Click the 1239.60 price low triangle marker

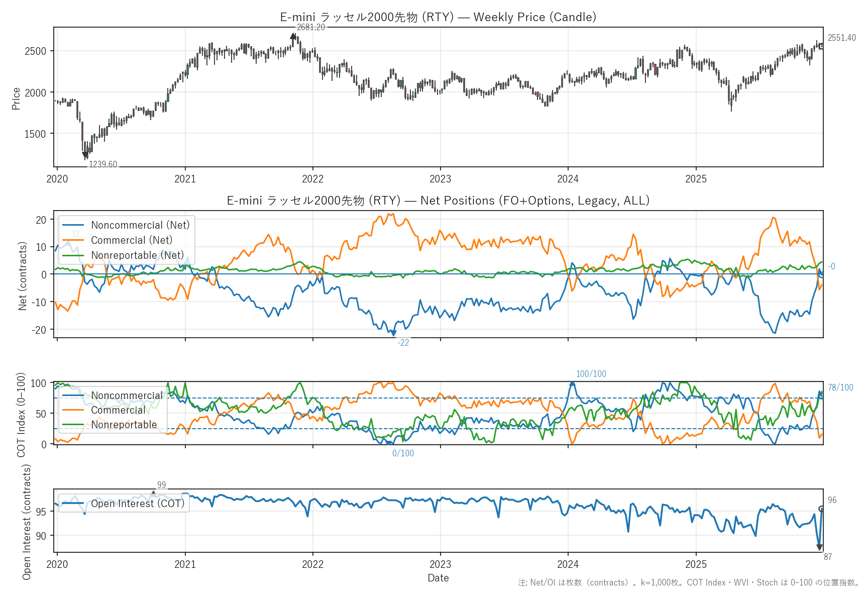pos(85,155)
